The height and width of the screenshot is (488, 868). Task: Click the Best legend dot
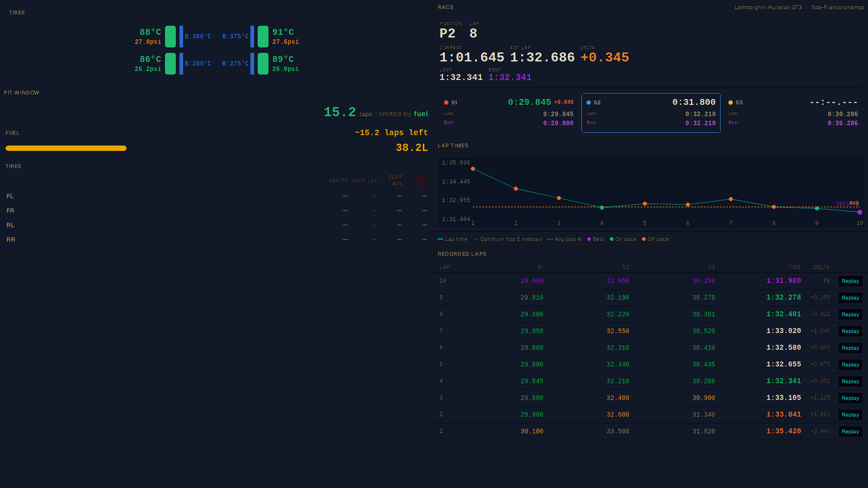coord(589,239)
